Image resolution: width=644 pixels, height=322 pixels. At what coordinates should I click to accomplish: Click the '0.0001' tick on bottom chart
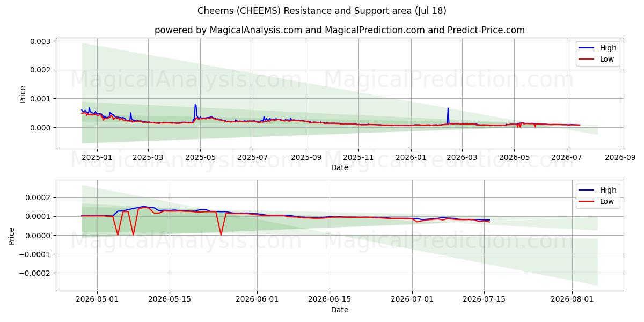coord(39,216)
